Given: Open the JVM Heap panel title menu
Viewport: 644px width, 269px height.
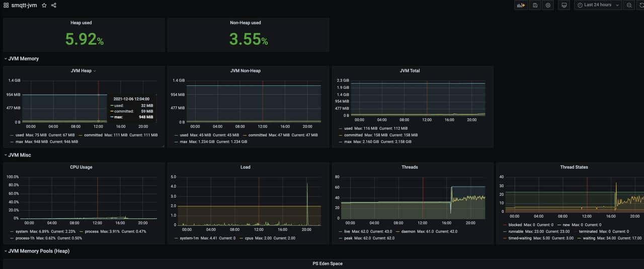Looking at the screenshot, I should (82, 71).
